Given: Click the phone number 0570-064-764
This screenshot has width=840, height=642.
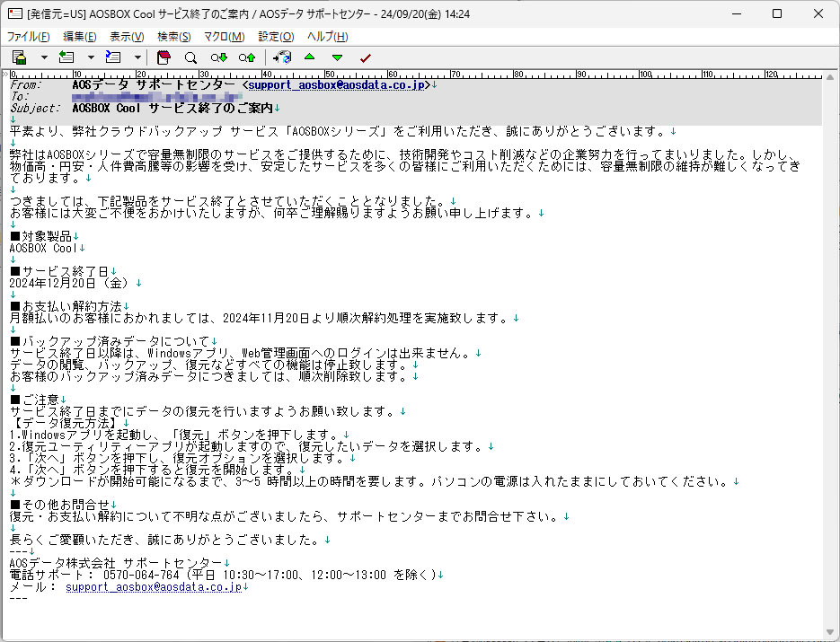Looking at the screenshot, I should click(141, 575).
